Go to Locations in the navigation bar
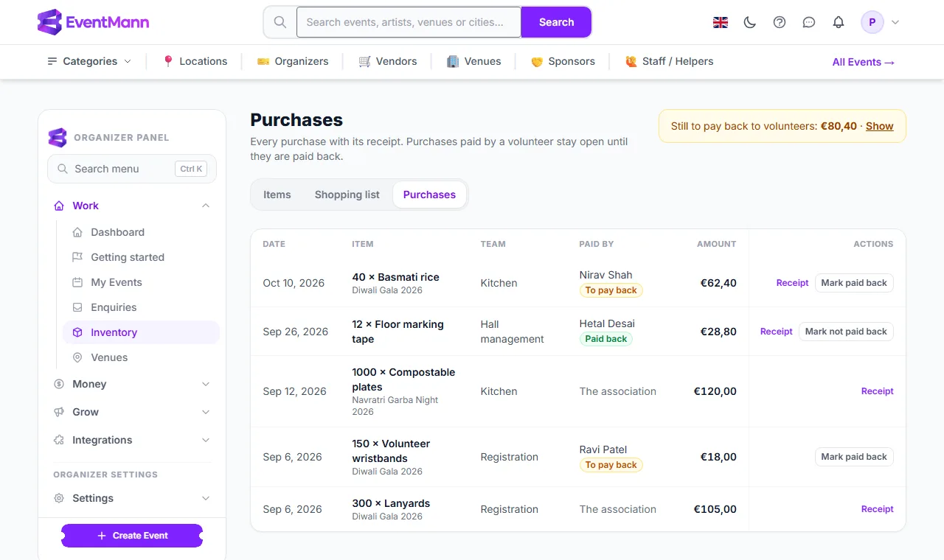This screenshot has height=560, width=944. [195, 61]
